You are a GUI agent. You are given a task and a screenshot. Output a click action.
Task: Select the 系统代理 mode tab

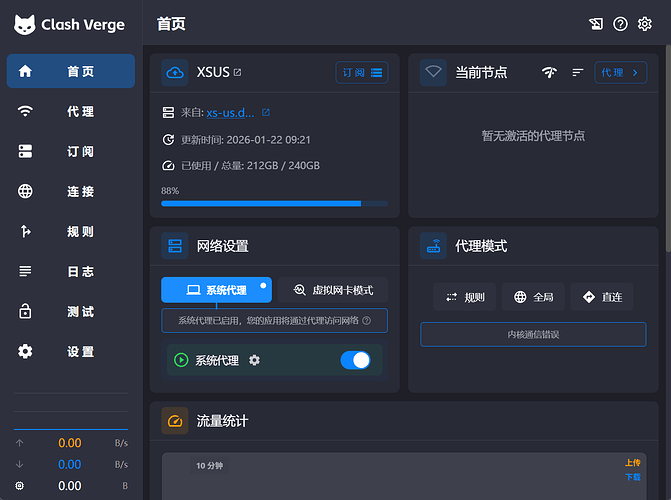[x=217, y=290]
